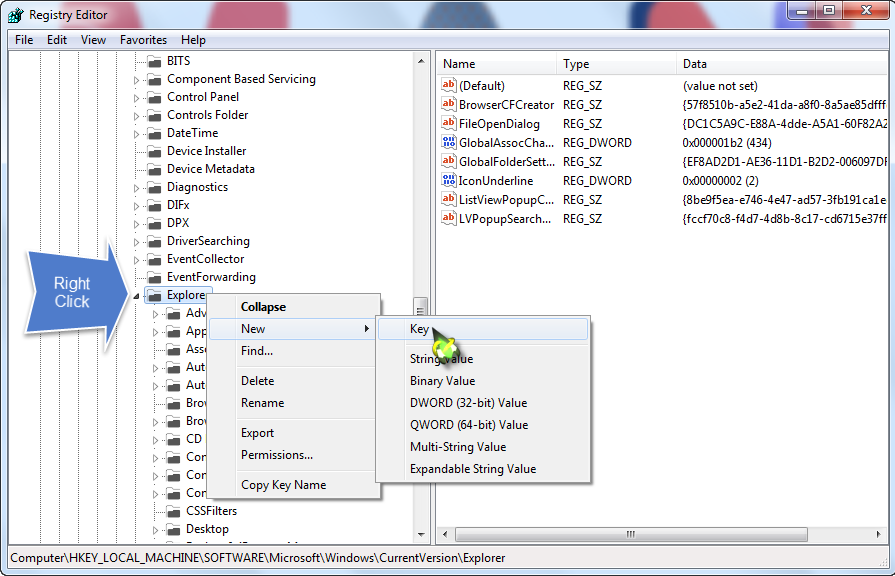Click the Desktop folder icon

pos(174,529)
